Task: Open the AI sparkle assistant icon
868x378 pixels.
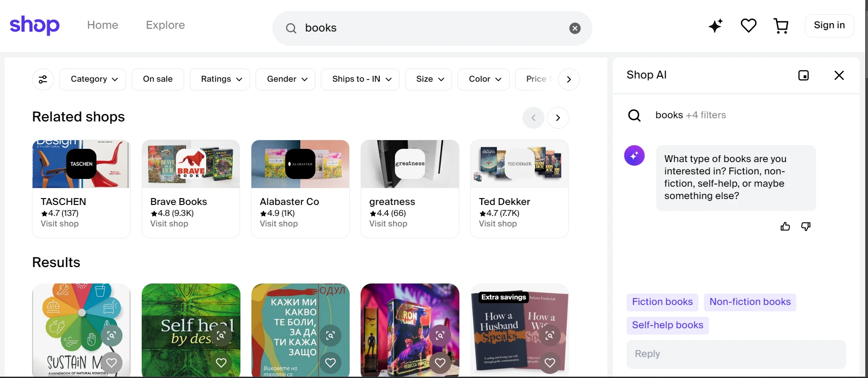Action: pyautogui.click(x=715, y=26)
